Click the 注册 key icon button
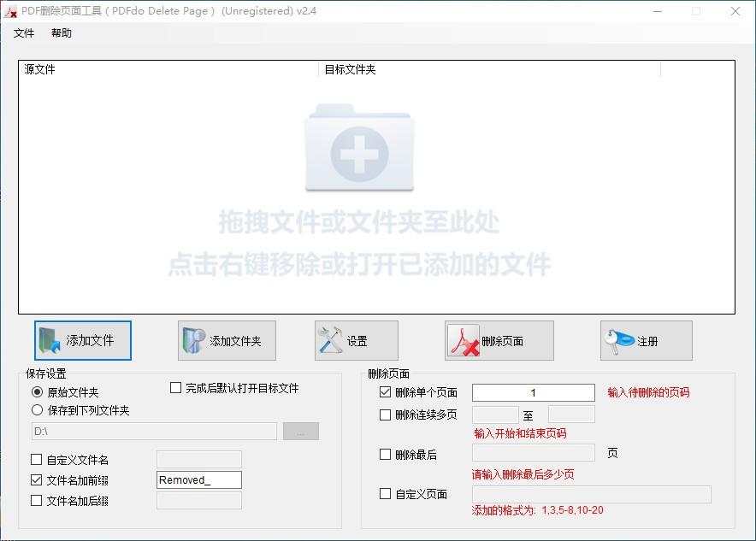This screenshot has height=541, width=756. point(646,341)
